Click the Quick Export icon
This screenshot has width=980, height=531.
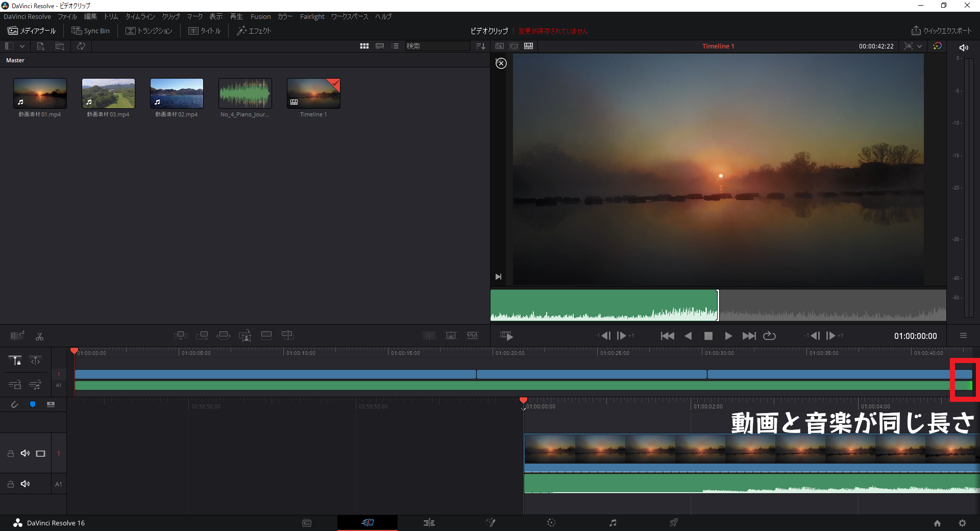(916, 31)
